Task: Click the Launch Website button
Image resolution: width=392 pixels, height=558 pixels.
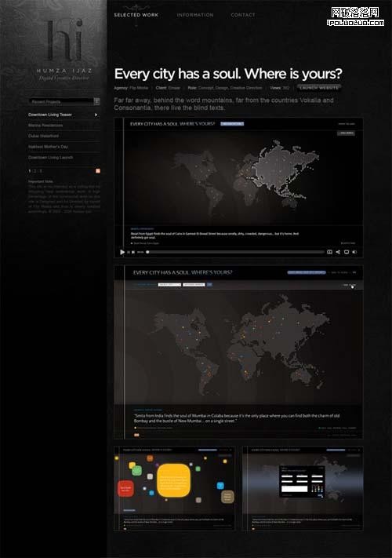Action: pos(319,88)
